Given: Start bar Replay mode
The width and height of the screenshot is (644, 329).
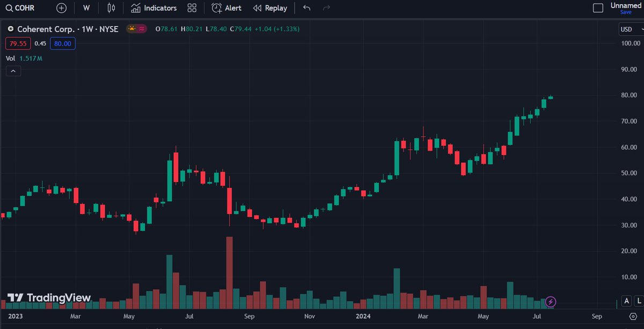Looking at the screenshot, I should 270,8.
